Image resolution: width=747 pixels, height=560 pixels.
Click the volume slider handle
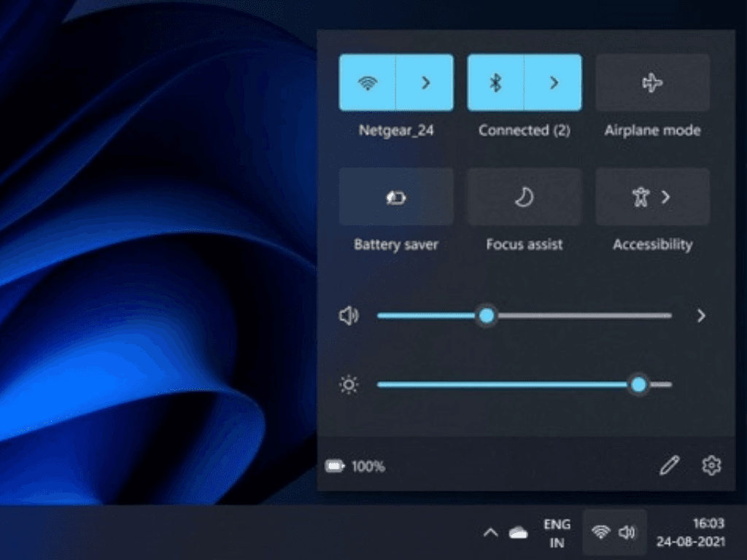tap(487, 316)
